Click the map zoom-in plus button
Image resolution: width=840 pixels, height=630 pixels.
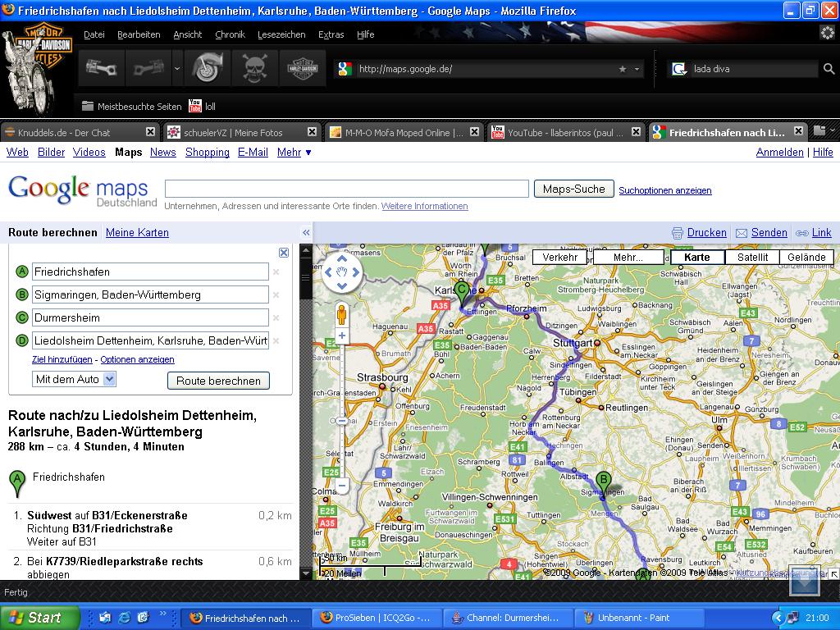pos(342,336)
